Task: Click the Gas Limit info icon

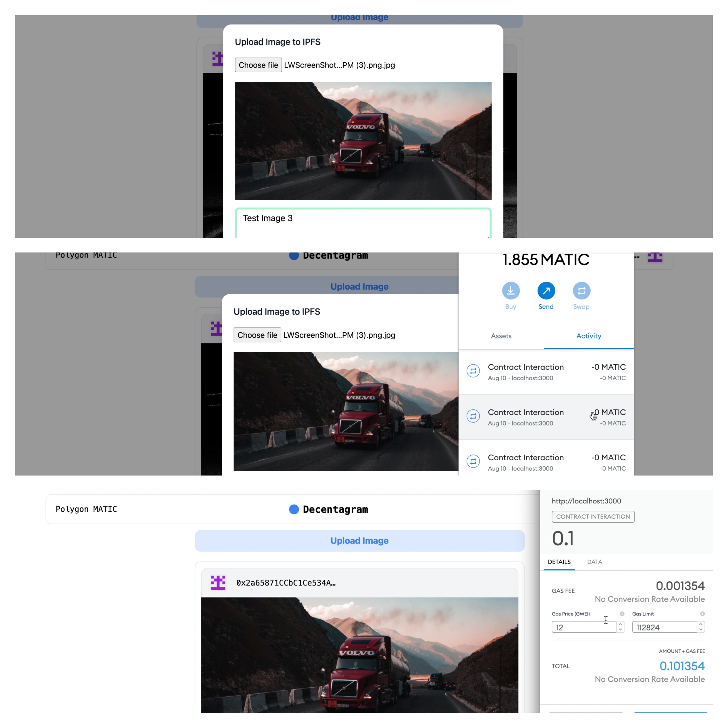Action: click(702, 614)
